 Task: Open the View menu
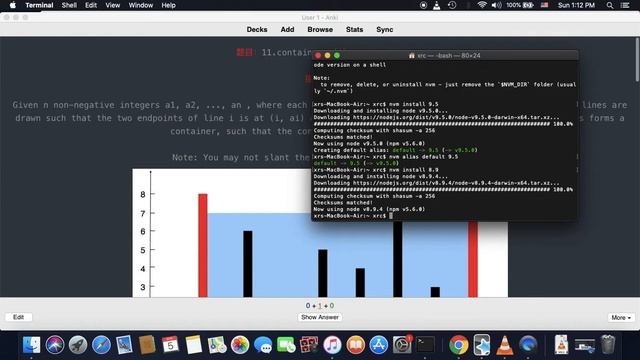[x=113, y=5]
